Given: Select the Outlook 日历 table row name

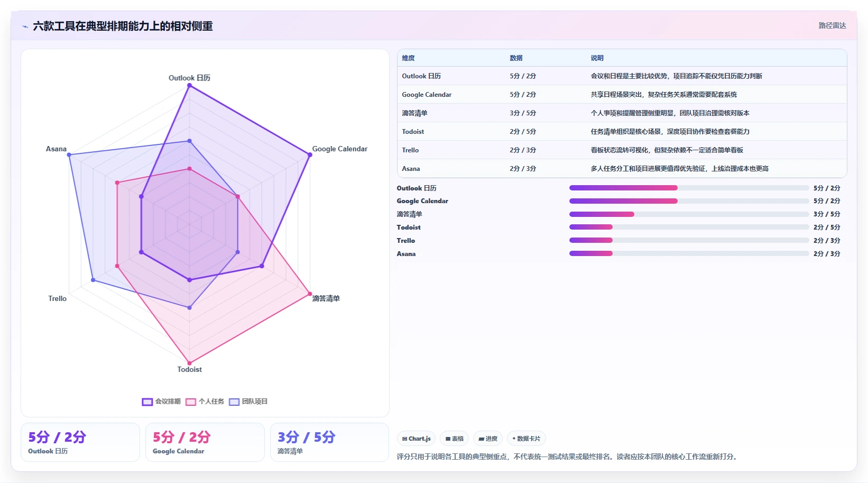Looking at the screenshot, I should pos(421,76).
